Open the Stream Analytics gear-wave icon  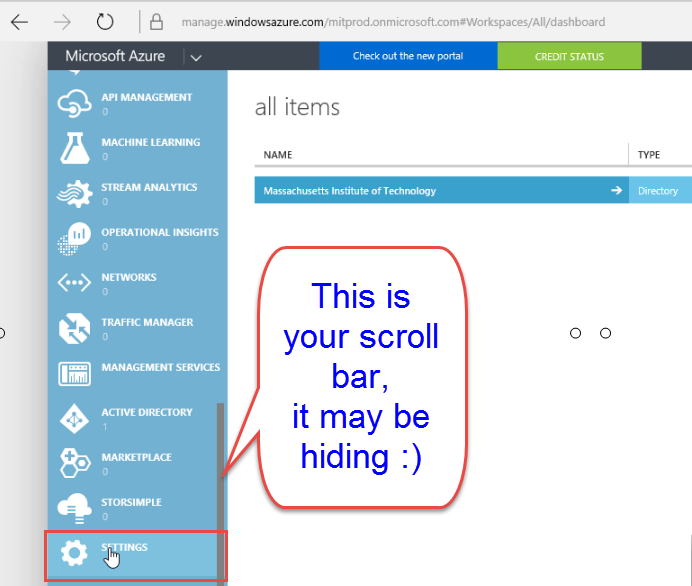point(75,194)
